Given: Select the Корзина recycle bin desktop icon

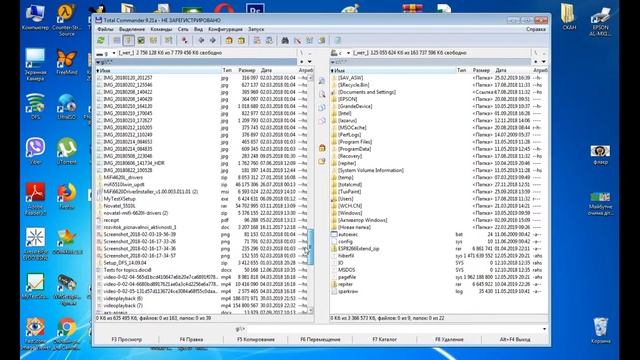Looking at the screenshot, I should coord(600,331).
